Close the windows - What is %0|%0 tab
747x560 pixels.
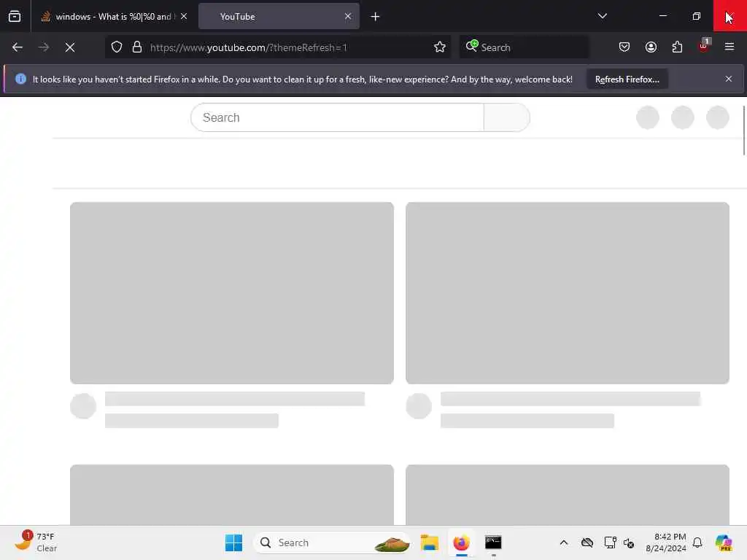[x=184, y=16]
